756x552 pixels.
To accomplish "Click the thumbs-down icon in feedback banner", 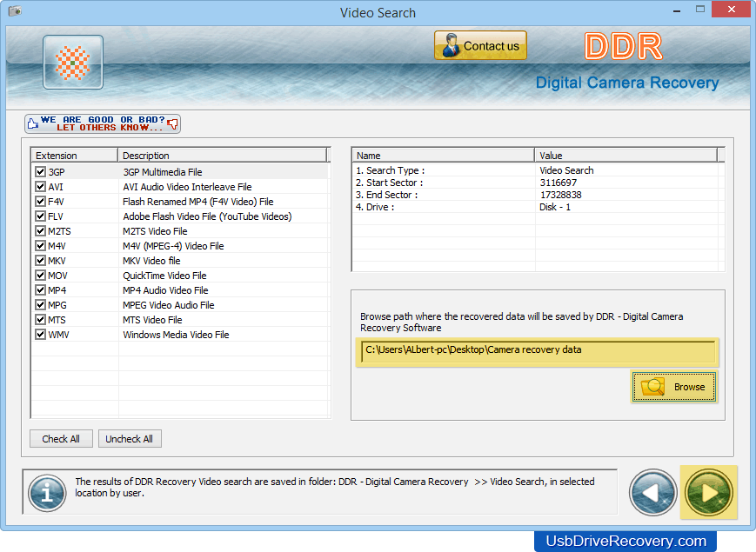I will tap(172, 124).
